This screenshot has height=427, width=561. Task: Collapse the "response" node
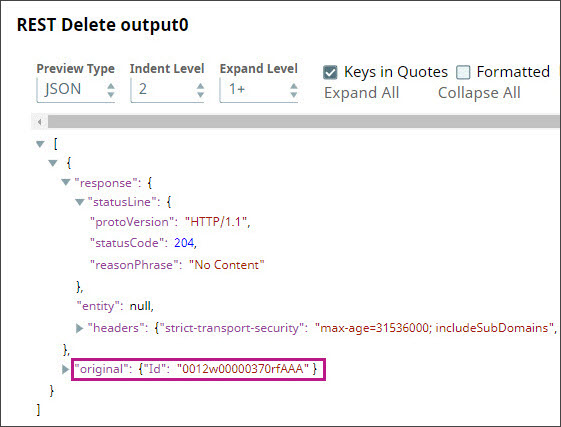pyautogui.click(x=65, y=183)
